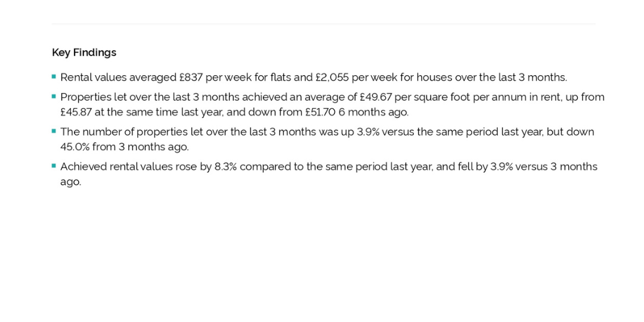Click the £51.70 six months ago value
Viewport: 644px width, 322px height.
[x=320, y=112]
